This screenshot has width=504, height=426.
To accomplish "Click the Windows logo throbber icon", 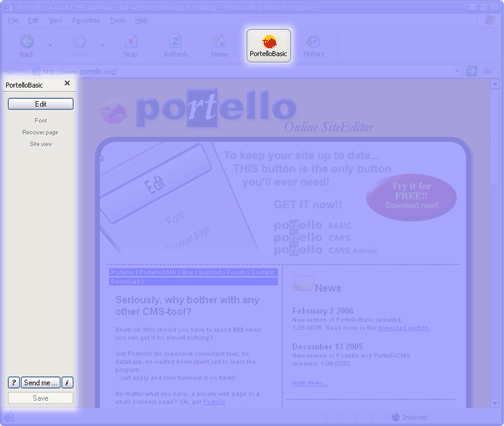I will click(x=489, y=20).
